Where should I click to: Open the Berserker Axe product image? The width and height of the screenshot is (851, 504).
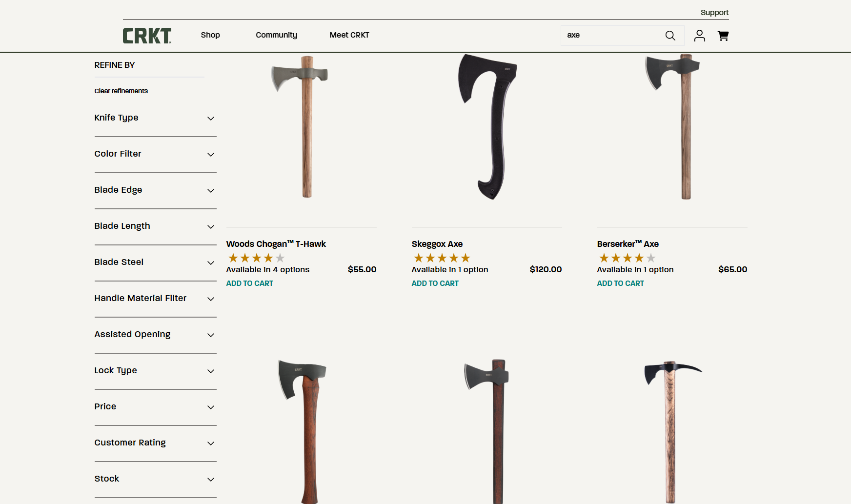(x=672, y=127)
